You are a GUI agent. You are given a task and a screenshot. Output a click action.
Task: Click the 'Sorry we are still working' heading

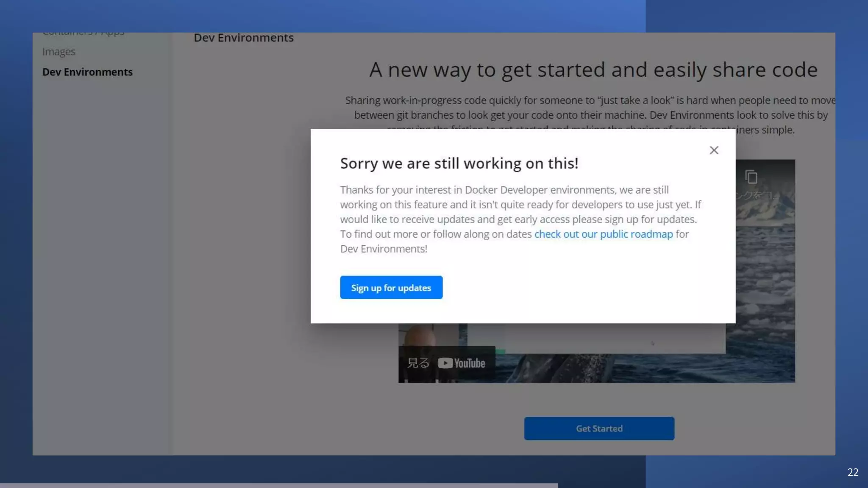(459, 164)
